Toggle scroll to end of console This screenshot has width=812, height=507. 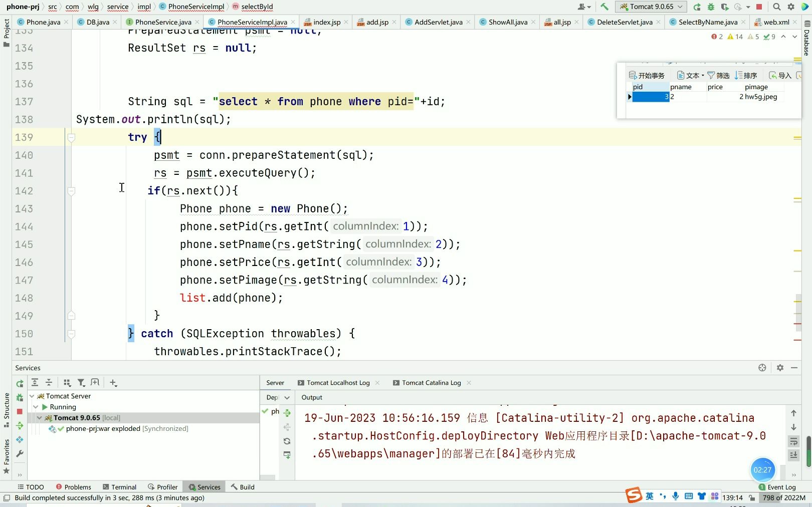coord(793,455)
